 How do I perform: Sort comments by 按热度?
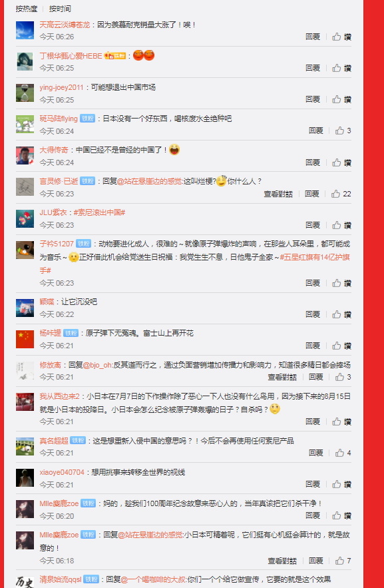point(27,9)
